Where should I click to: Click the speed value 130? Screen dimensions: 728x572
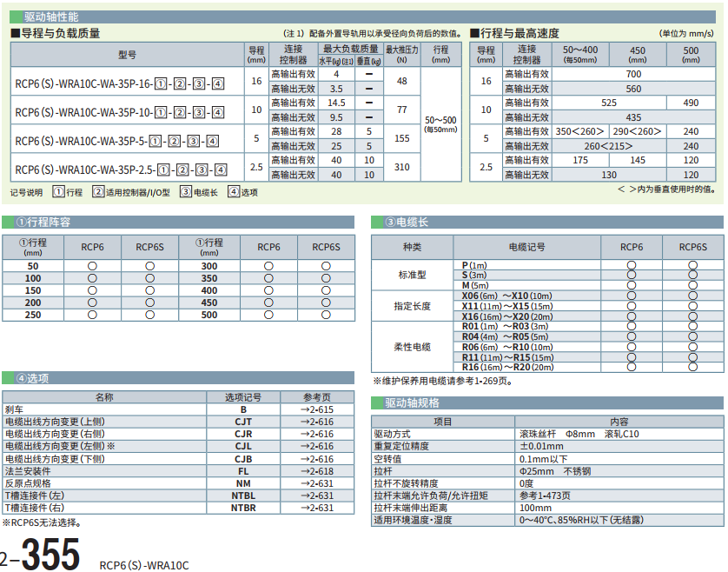(609, 176)
